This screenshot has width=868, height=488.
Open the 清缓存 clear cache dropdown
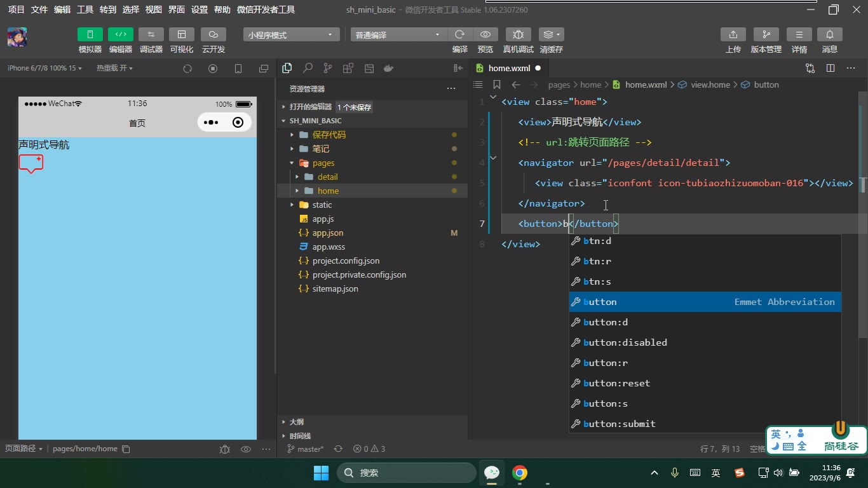[x=551, y=34]
